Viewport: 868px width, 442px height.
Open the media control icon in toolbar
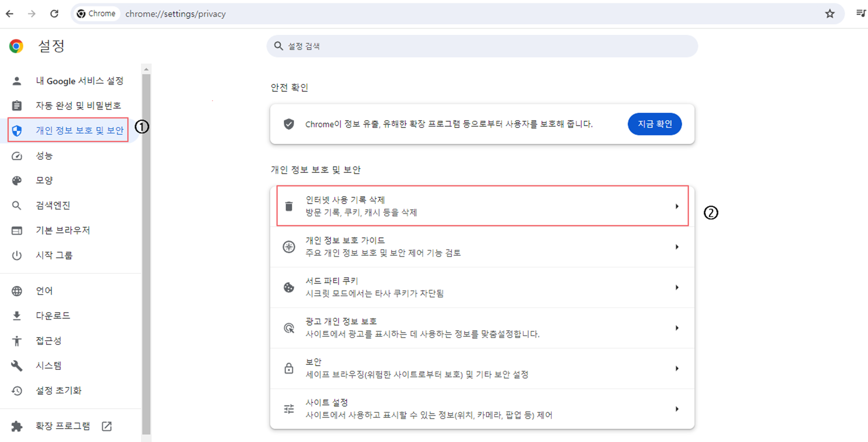pos(860,13)
